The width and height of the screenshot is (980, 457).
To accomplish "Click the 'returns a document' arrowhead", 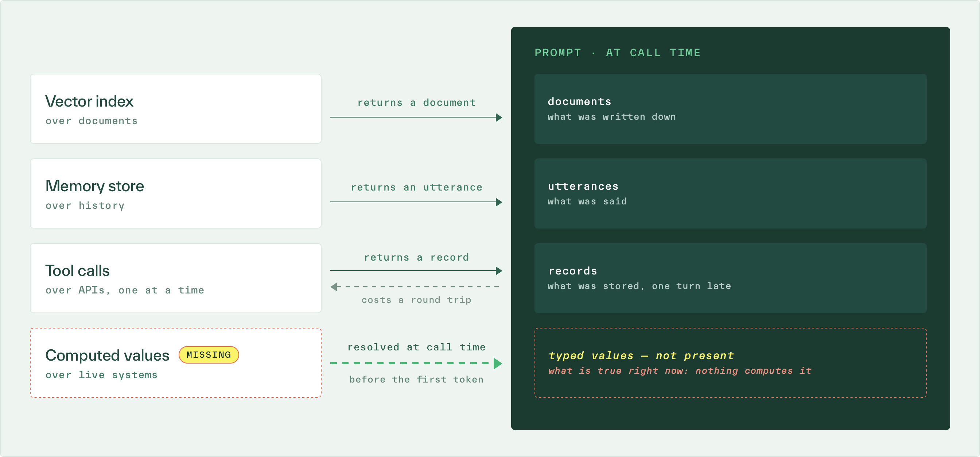I will [499, 117].
